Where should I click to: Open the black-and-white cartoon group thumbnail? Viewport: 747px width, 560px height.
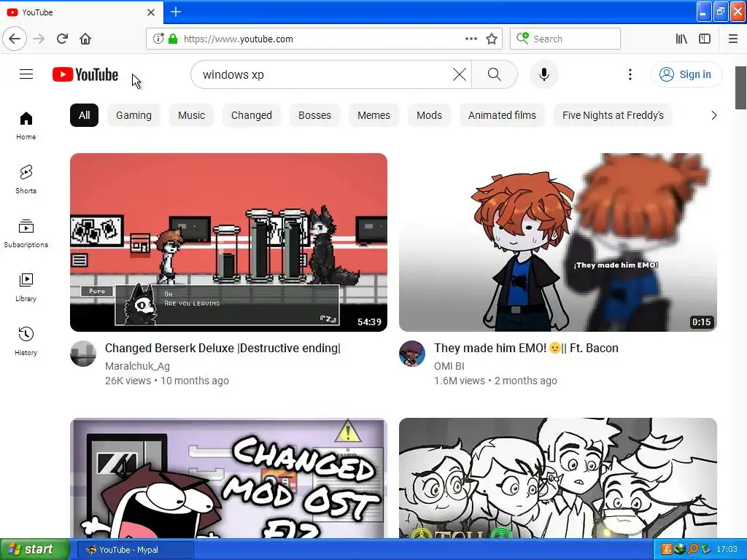pos(558,478)
